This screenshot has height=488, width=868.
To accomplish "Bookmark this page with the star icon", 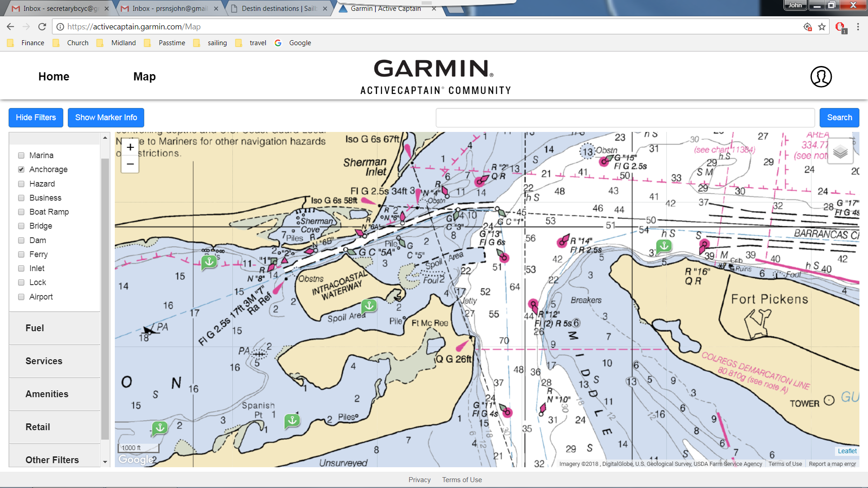I will coord(822,27).
